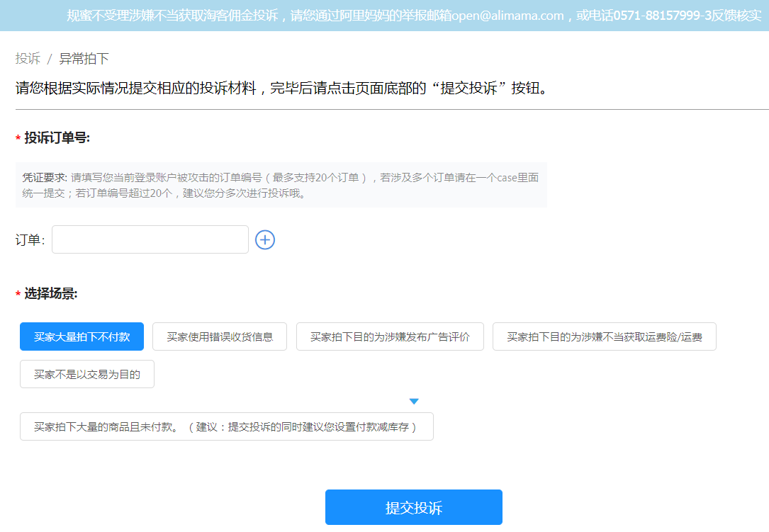Click the scenario description 买家拍下大量的商品且未付款
This screenshot has width=769, height=532.
click(227, 426)
